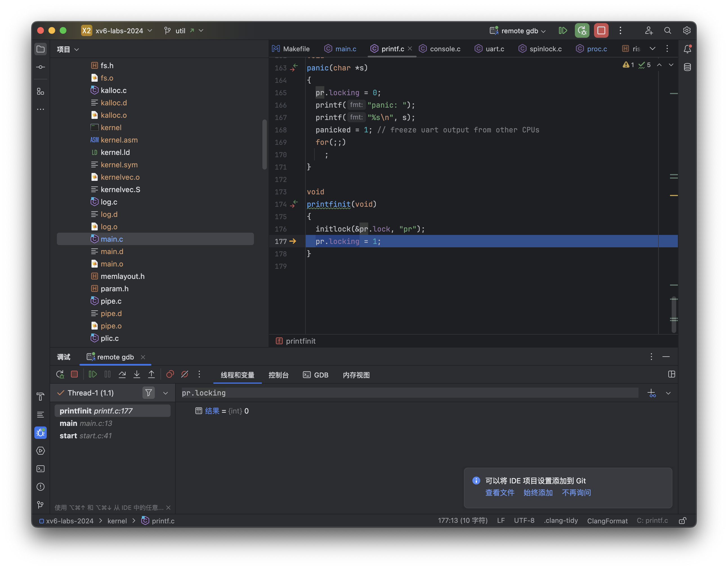
Task: Click Pause Program in debug toolbar
Action: [x=107, y=375]
